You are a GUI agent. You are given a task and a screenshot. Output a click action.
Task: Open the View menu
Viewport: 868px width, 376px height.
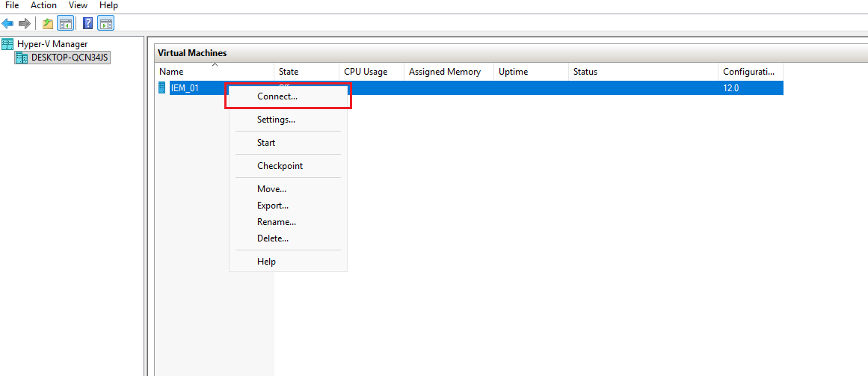(78, 5)
